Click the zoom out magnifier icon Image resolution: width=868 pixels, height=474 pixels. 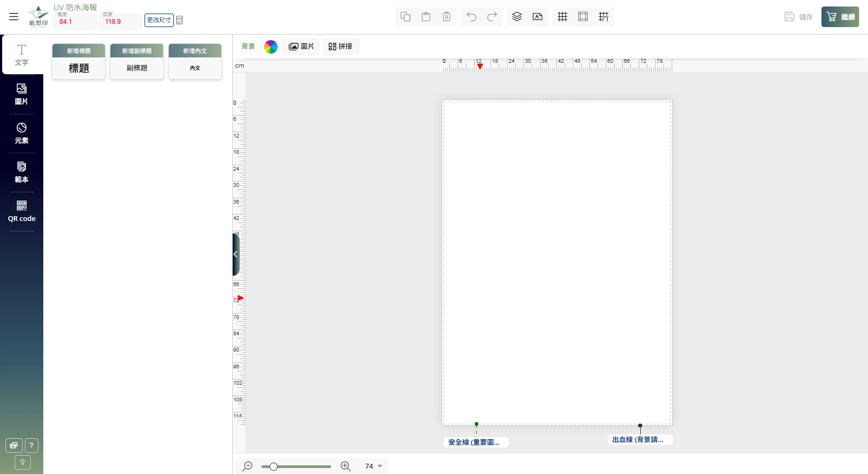pos(247,466)
